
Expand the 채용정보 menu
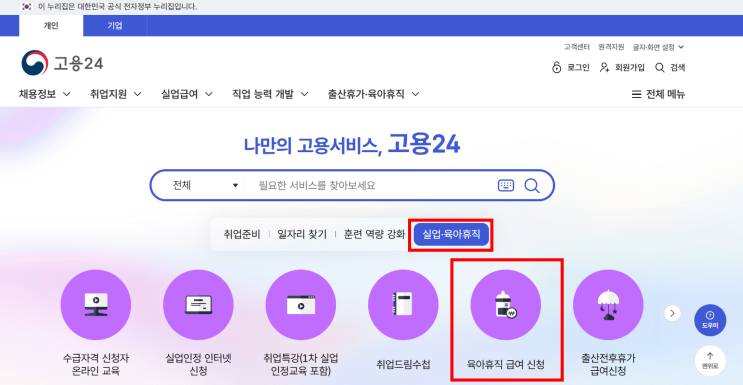[x=45, y=94]
